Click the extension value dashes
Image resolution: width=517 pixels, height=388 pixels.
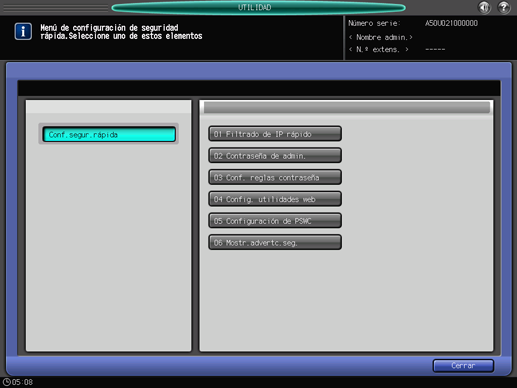tap(435, 49)
